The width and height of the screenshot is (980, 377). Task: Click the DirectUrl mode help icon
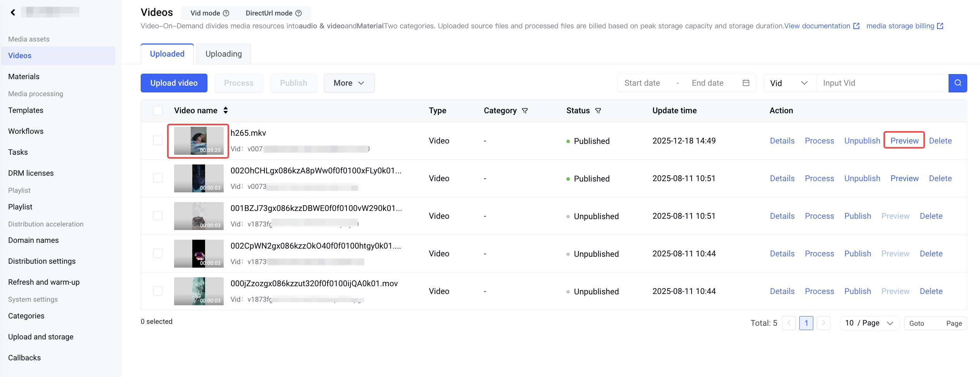pos(298,13)
